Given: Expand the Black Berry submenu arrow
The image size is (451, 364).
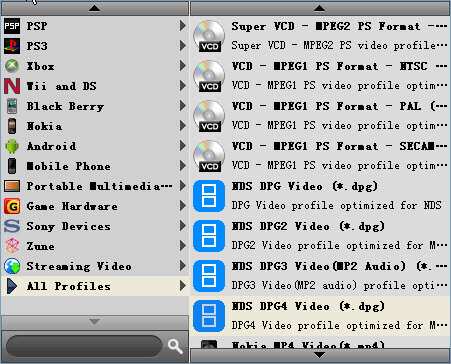Looking at the screenshot, I should [x=182, y=106].
